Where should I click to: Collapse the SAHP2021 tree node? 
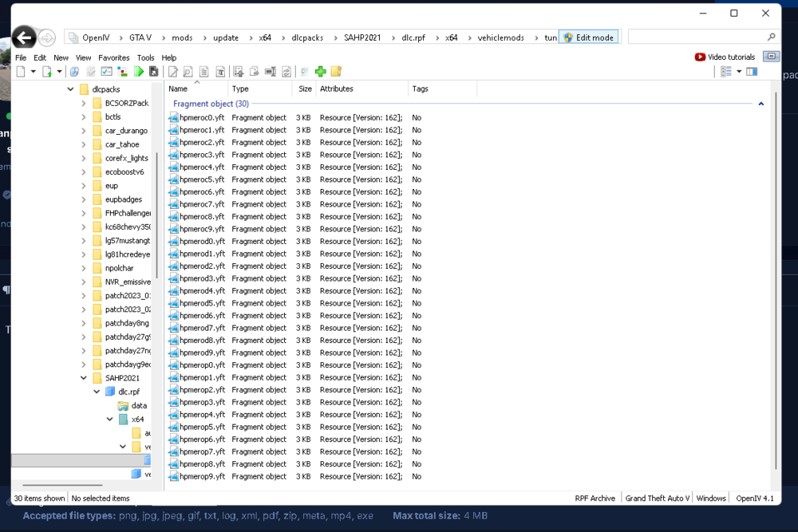click(83, 377)
